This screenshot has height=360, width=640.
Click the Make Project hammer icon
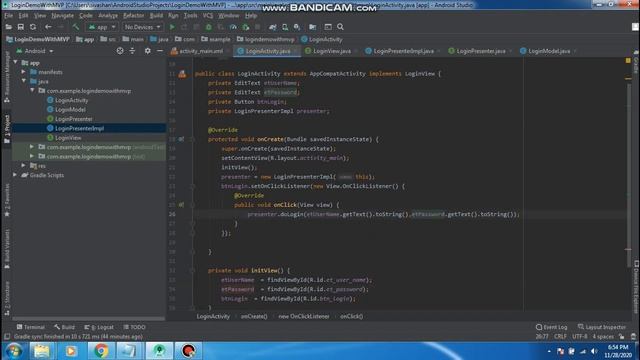tap(76, 27)
